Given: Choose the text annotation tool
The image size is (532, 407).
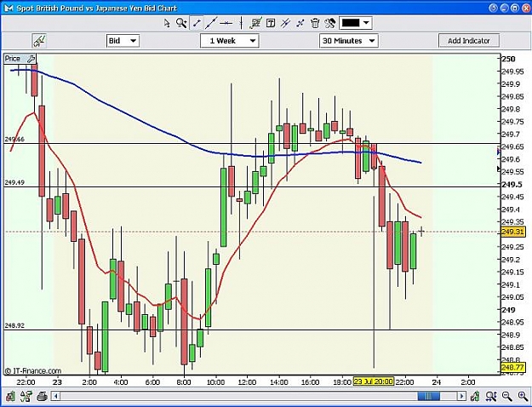Looking at the screenshot, I should [271, 23].
